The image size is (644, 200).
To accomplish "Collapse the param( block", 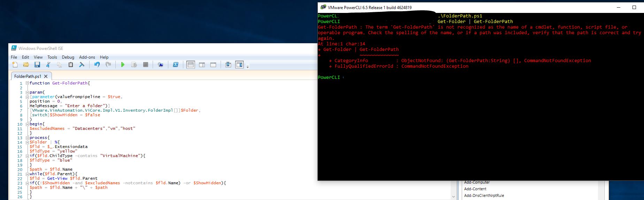I will [x=27, y=92].
